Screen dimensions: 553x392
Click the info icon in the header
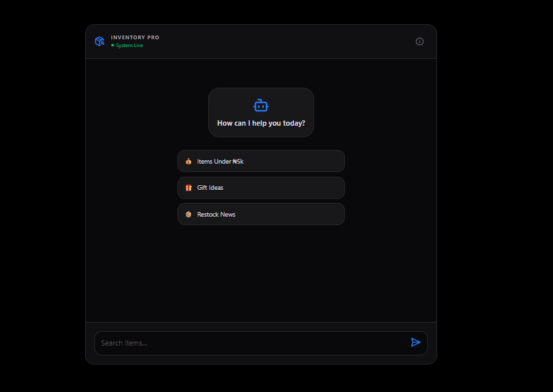419,41
